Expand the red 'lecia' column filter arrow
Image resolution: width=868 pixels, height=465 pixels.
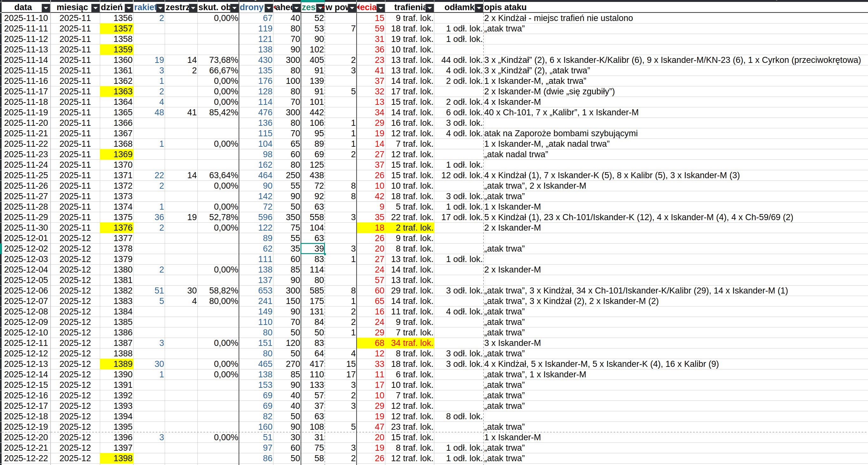[380, 8]
